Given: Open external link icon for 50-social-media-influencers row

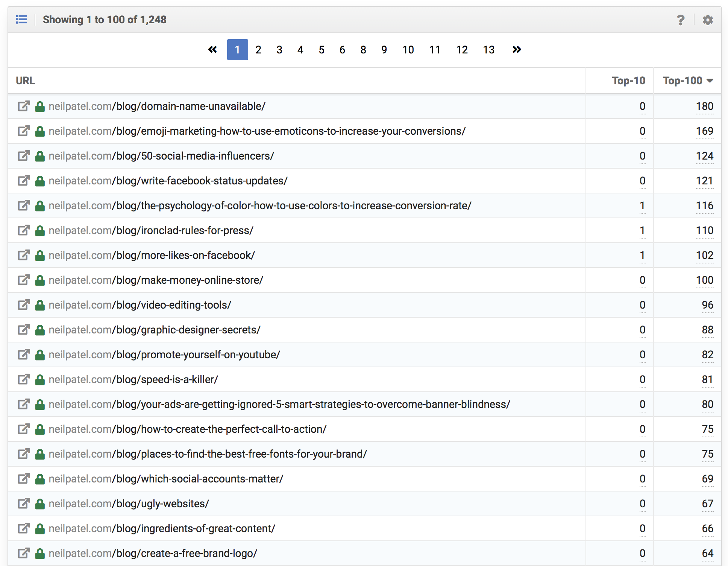Looking at the screenshot, I should tap(24, 156).
